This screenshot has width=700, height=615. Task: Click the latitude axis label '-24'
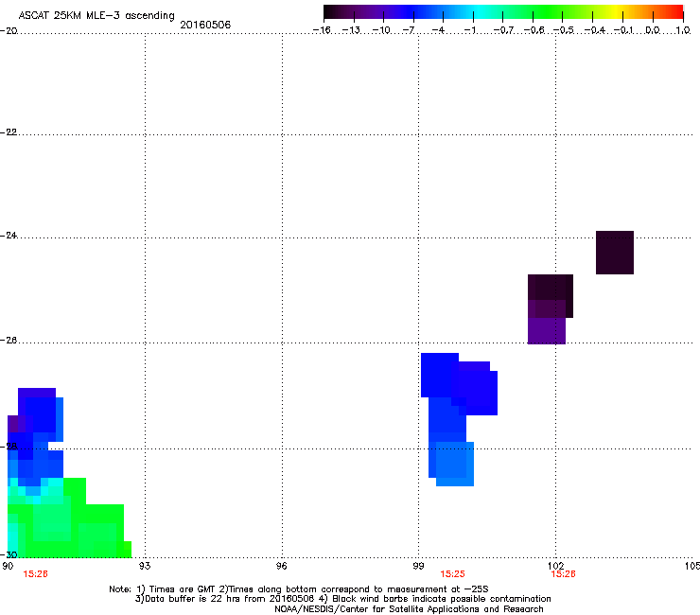coord(9,236)
